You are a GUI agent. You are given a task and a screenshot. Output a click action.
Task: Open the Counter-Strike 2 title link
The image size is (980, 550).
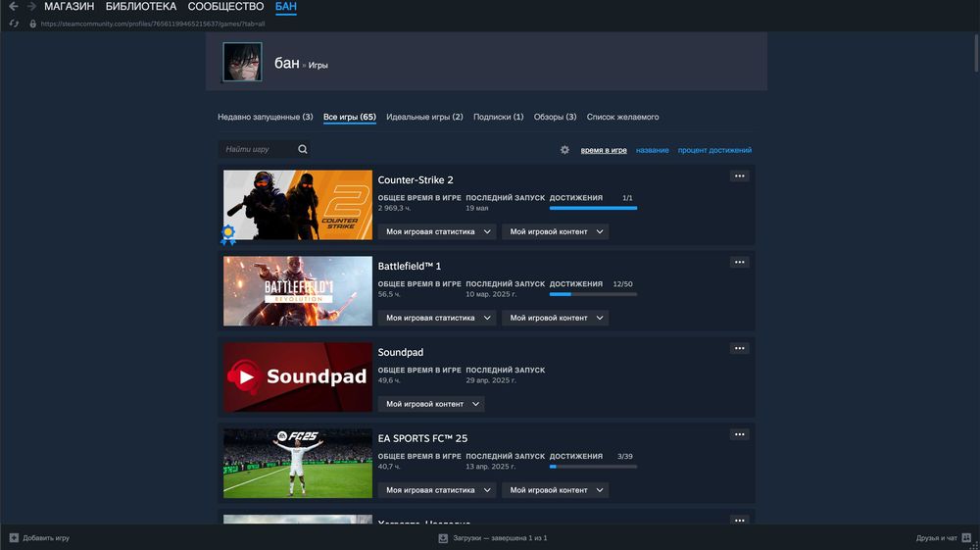(415, 180)
